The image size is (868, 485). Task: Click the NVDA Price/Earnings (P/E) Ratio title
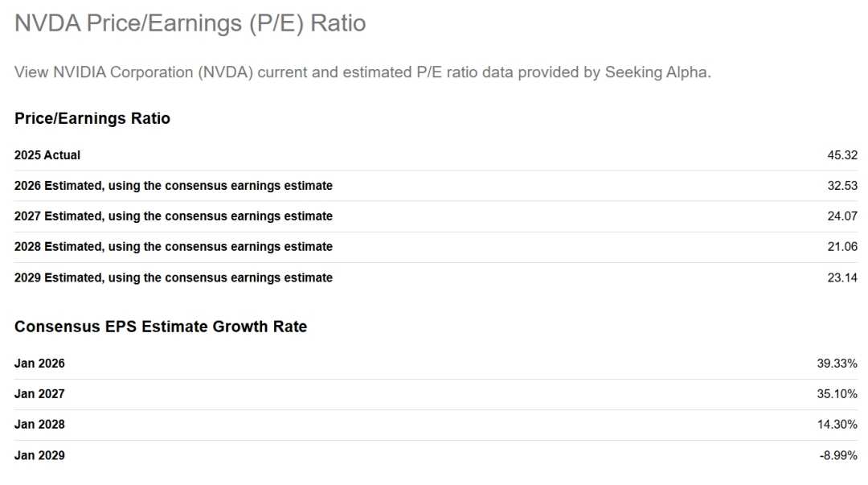(x=190, y=23)
